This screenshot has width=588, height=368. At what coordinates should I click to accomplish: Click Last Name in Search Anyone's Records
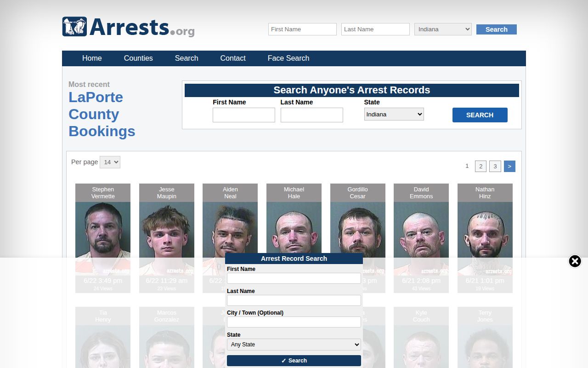point(312,115)
